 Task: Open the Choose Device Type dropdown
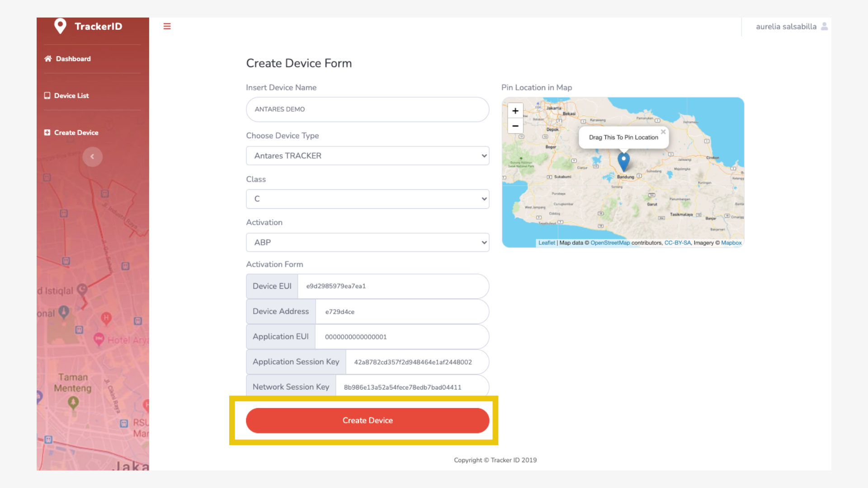[367, 155]
